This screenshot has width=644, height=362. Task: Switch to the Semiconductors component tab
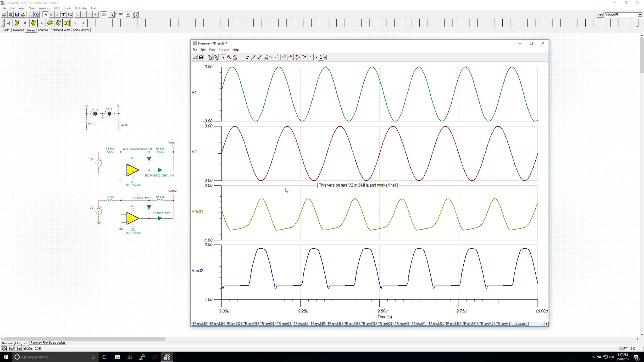coord(60,30)
